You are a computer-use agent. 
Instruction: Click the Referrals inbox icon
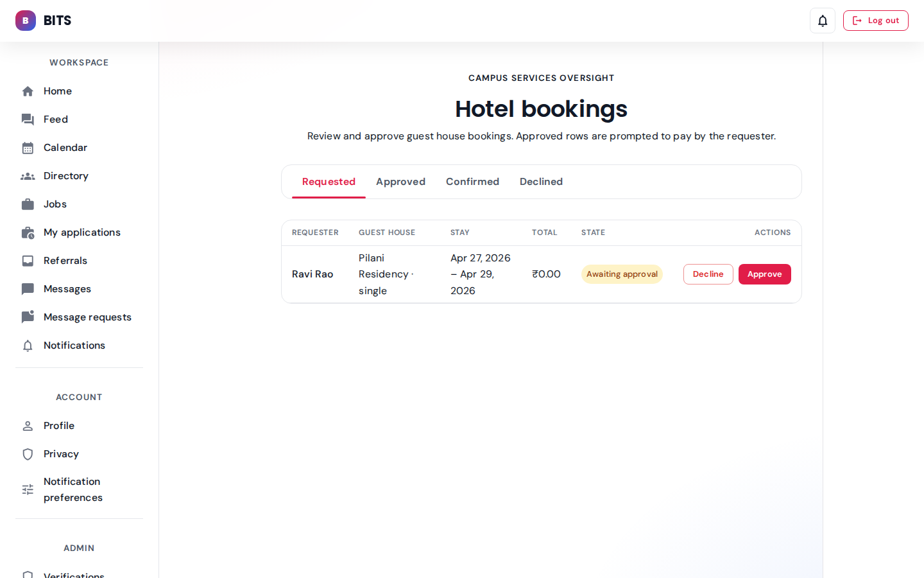[x=28, y=261]
